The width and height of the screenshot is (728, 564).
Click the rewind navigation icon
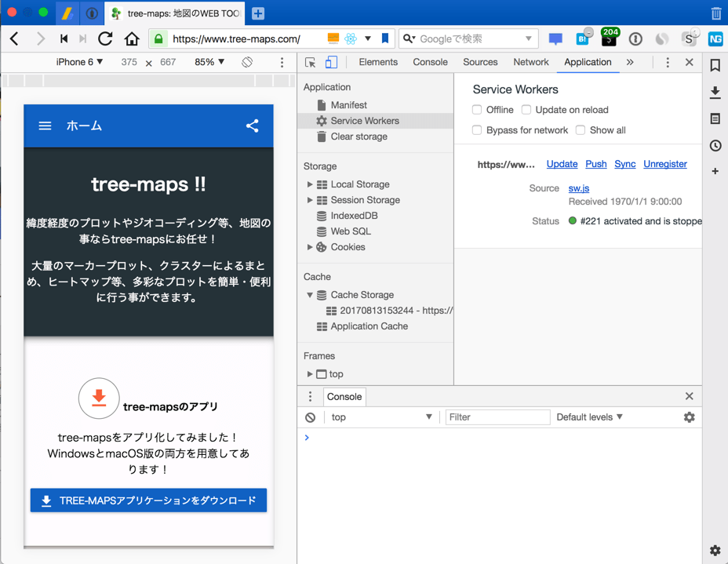pos(64,38)
